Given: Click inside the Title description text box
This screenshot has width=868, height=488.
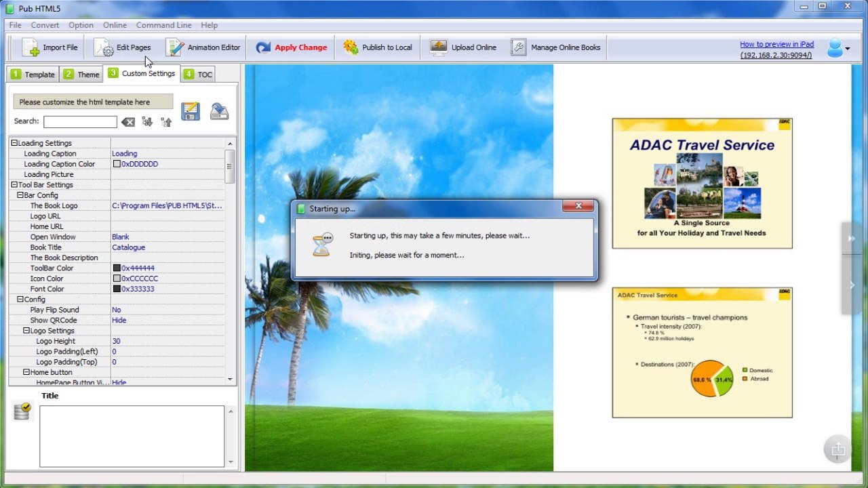Looking at the screenshot, I should 132,436.
